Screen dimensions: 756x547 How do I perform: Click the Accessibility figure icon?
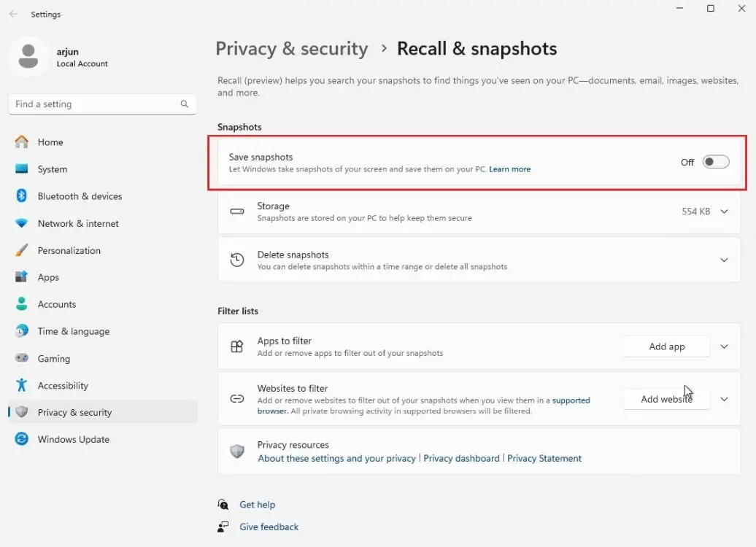click(22, 386)
